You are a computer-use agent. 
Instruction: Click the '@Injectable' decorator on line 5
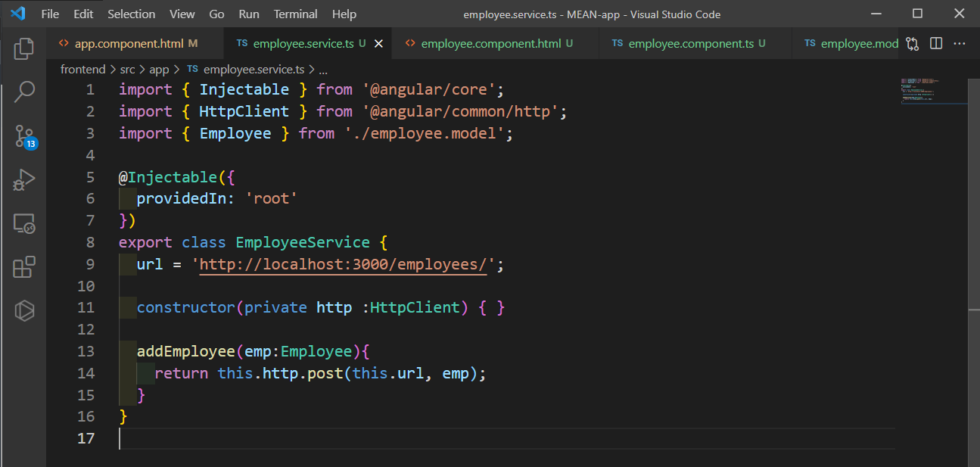(x=167, y=177)
